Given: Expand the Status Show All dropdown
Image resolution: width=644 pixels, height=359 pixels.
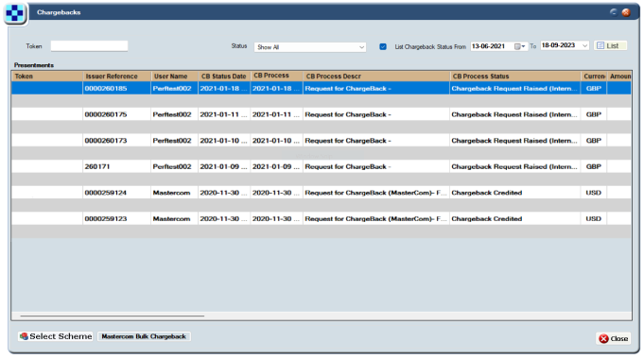Looking at the screenshot, I should point(309,47).
